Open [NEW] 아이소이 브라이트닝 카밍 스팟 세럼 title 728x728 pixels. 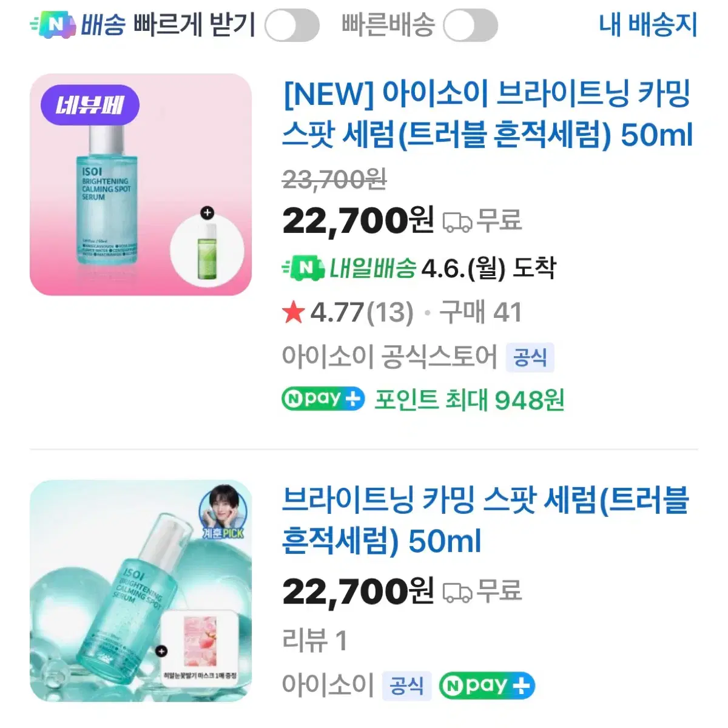click(x=487, y=114)
